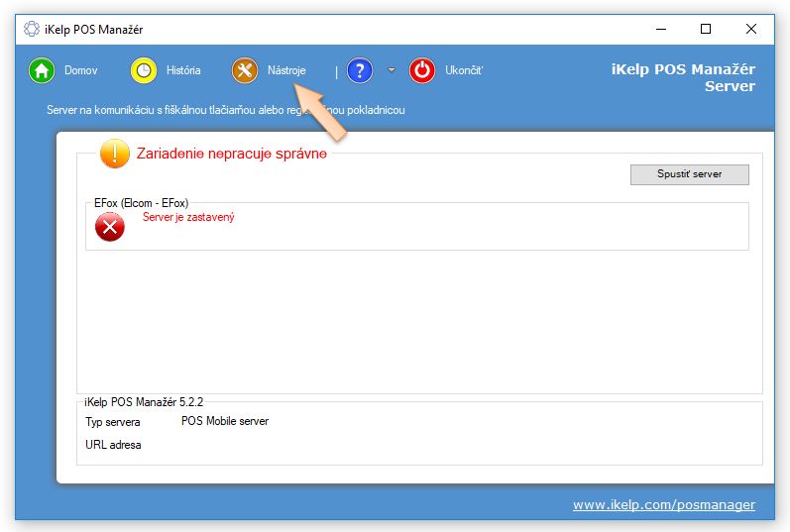The width and height of the screenshot is (790, 532).
Task: Click the red Ukončiť power icon
Action: [x=422, y=70]
